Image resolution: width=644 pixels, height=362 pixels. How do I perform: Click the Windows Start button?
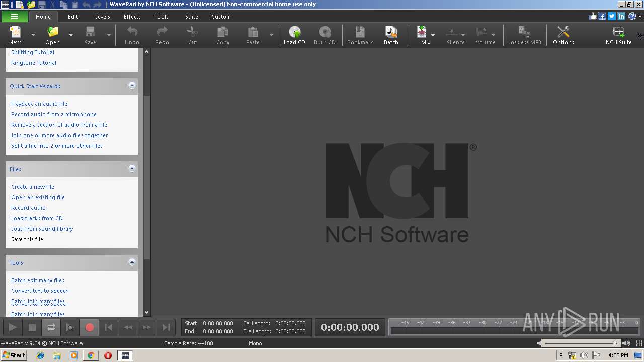tap(14, 355)
